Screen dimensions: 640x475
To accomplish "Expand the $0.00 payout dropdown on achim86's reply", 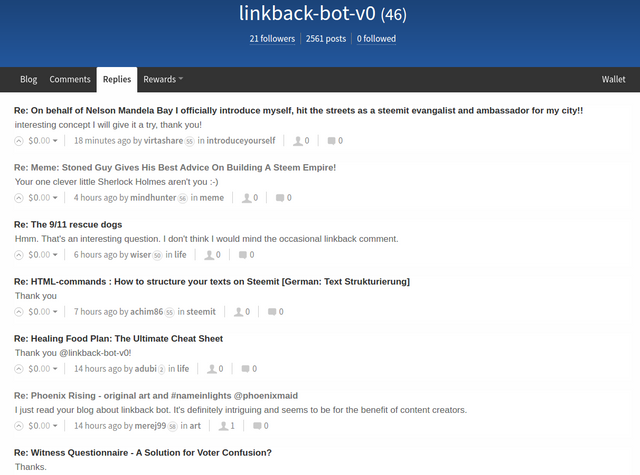I will [42, 312].
